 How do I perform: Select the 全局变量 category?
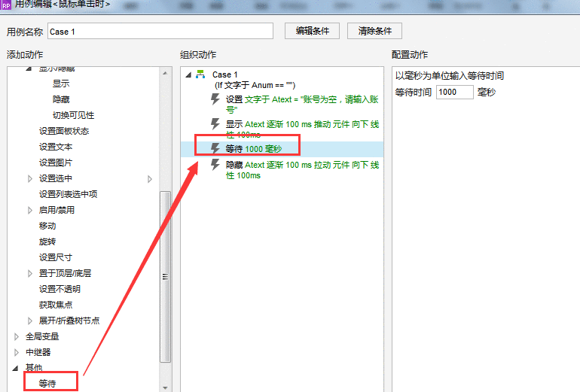tap(42, 336)
